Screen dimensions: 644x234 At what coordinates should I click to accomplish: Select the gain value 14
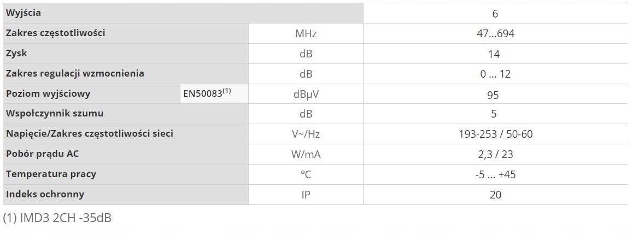[x=494, y=54]
